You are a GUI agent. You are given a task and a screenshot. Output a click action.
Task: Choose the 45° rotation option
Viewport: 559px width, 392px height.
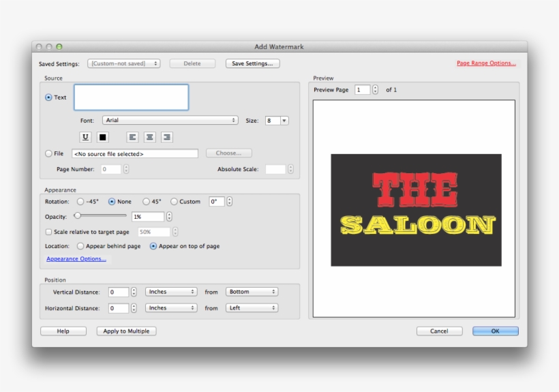[146, 202]
